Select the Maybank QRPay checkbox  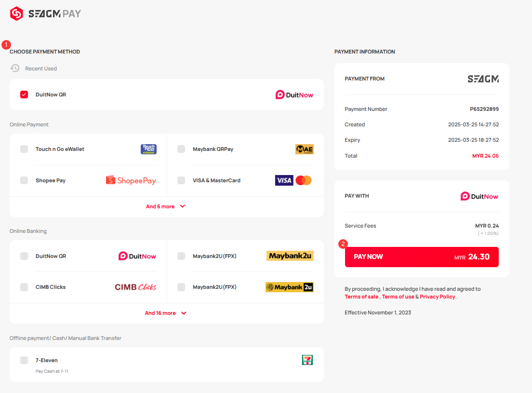[x=181, y=149]
